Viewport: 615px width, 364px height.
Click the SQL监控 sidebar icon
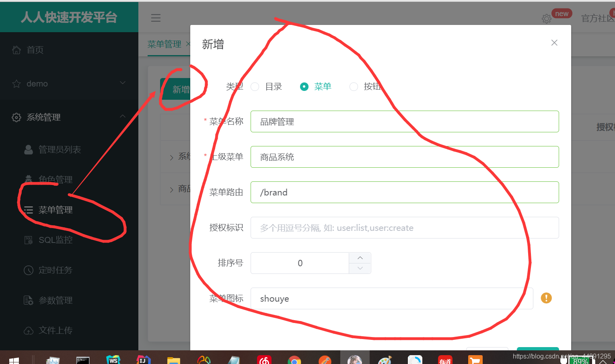[29, 240]
